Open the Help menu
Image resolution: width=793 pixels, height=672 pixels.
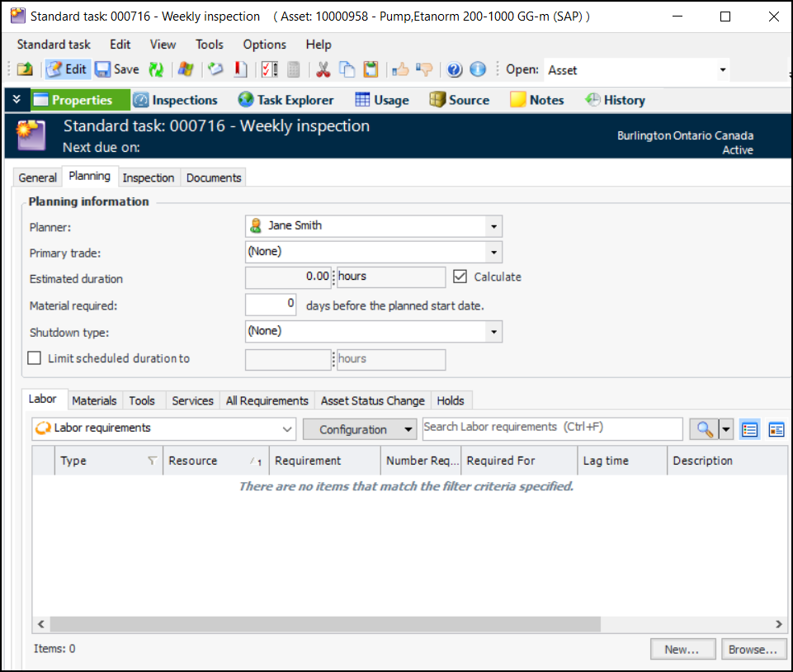319,45
